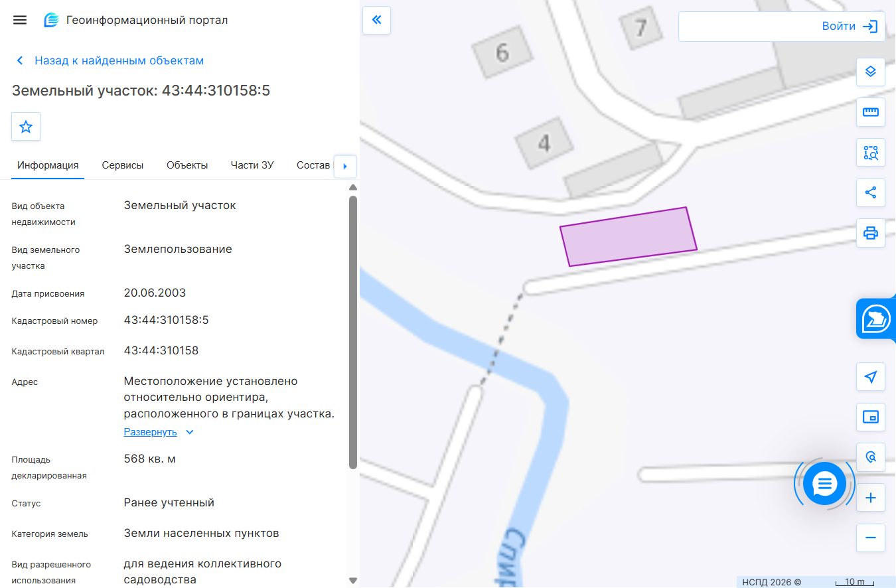Open the Части ЗУ tab
The image size is (896, 588).
252,165
